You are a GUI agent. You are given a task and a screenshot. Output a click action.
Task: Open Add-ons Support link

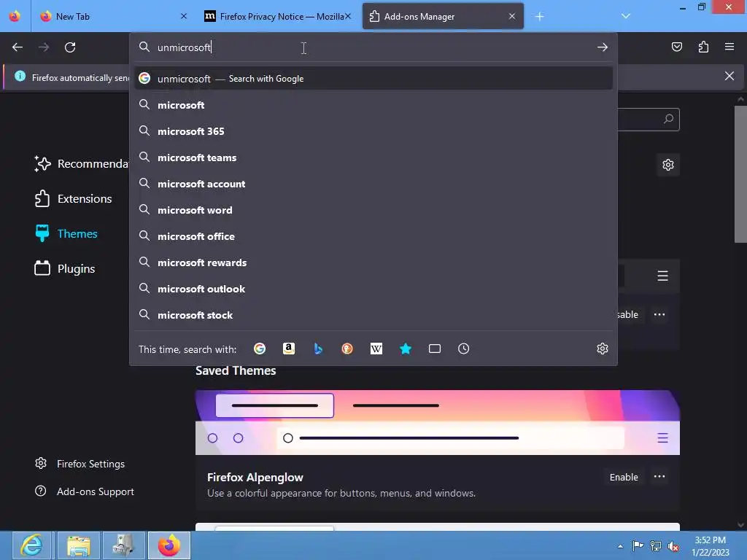[x=85, y=491]
